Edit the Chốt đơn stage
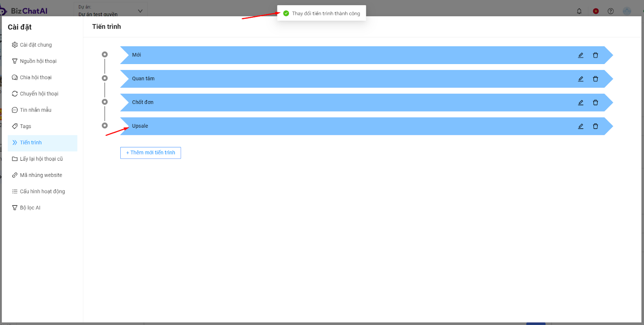The image size is (644, 325). (580, 103)
